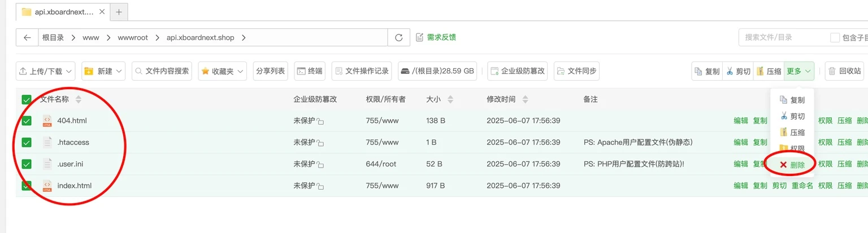The image size is (868, 233).
Task: Click 权限 for .htaccess
Action: point(825,142)
